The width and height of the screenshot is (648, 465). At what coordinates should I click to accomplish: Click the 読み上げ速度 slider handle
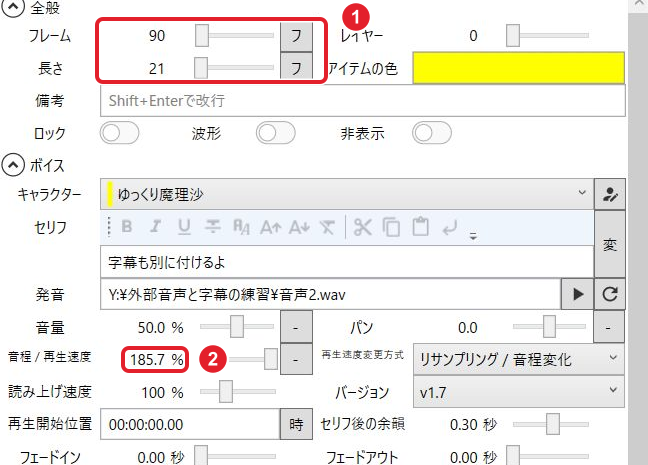226,391
